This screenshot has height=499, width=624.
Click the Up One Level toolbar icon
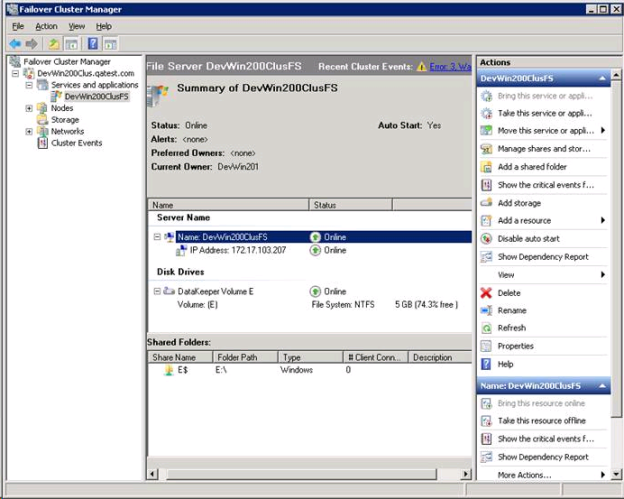(53, 44)
